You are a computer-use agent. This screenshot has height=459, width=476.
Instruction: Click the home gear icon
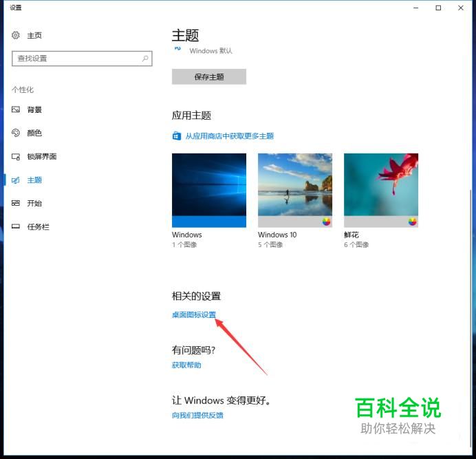(x=16, y=35)
